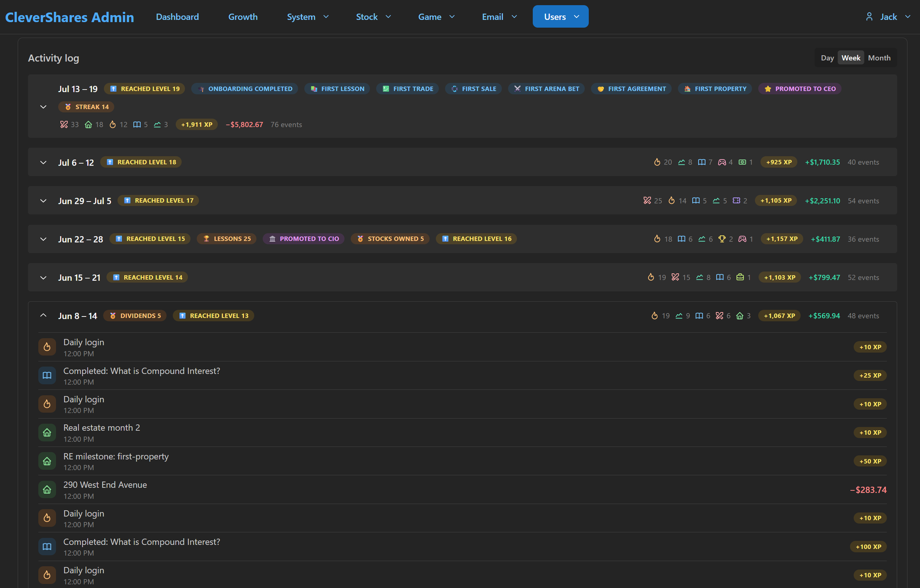Click ticket icon in Jun 29 – Jul 5 row

pyautogui.click(x=736, y=201)
